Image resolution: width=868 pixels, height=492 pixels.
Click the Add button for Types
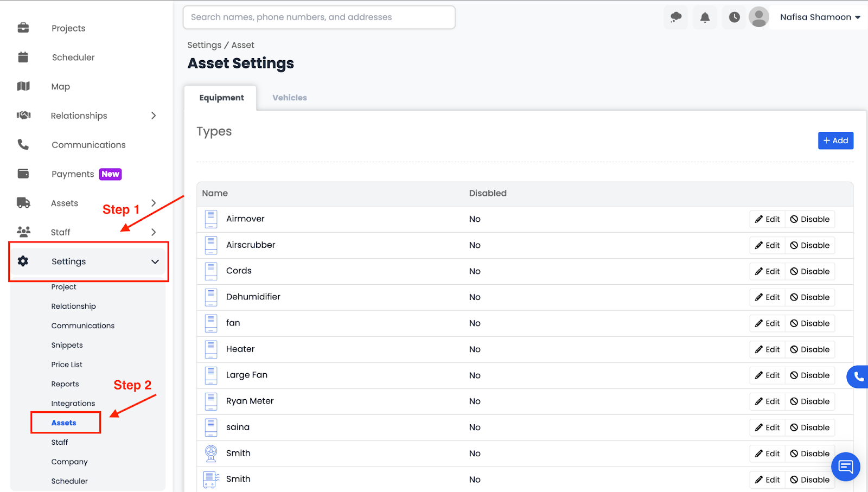tap(835, 140)
